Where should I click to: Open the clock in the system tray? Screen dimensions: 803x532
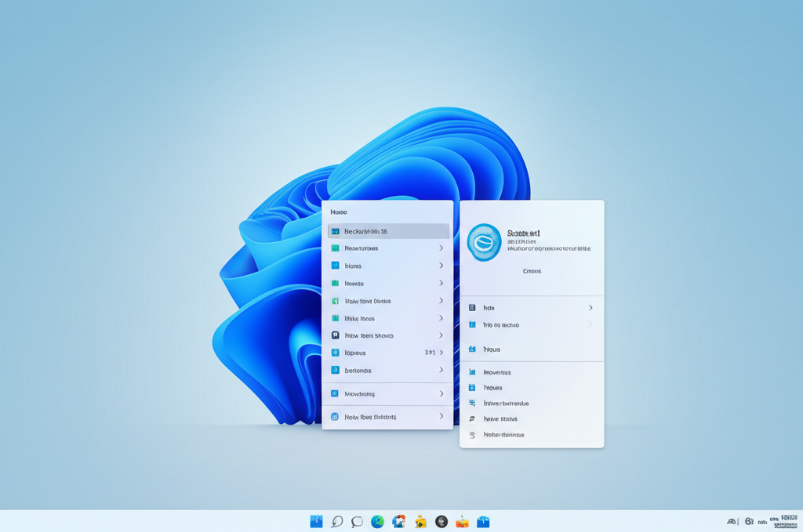point(785,521)
